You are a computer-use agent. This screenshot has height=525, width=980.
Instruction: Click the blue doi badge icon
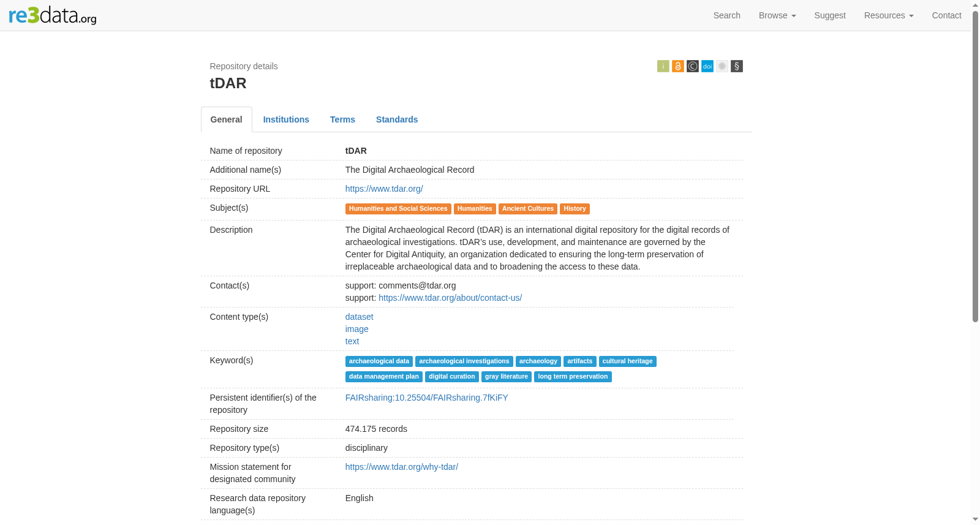coord(707,66)
